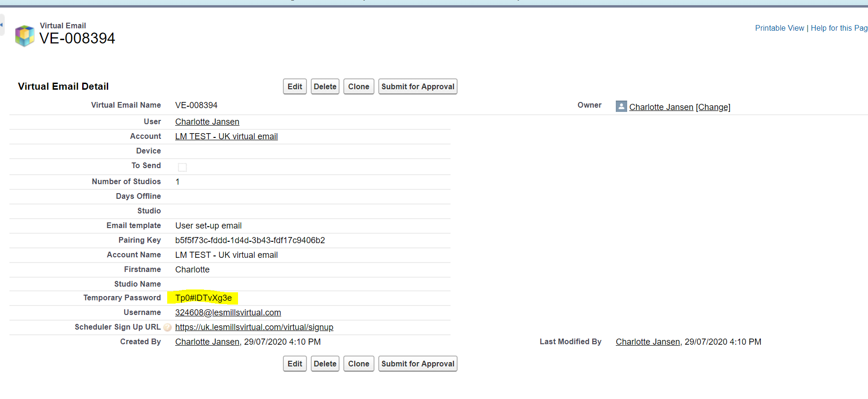Screen dimensions: 868x399
Task: Click the Username field label
Action: (x=142, y=312)
